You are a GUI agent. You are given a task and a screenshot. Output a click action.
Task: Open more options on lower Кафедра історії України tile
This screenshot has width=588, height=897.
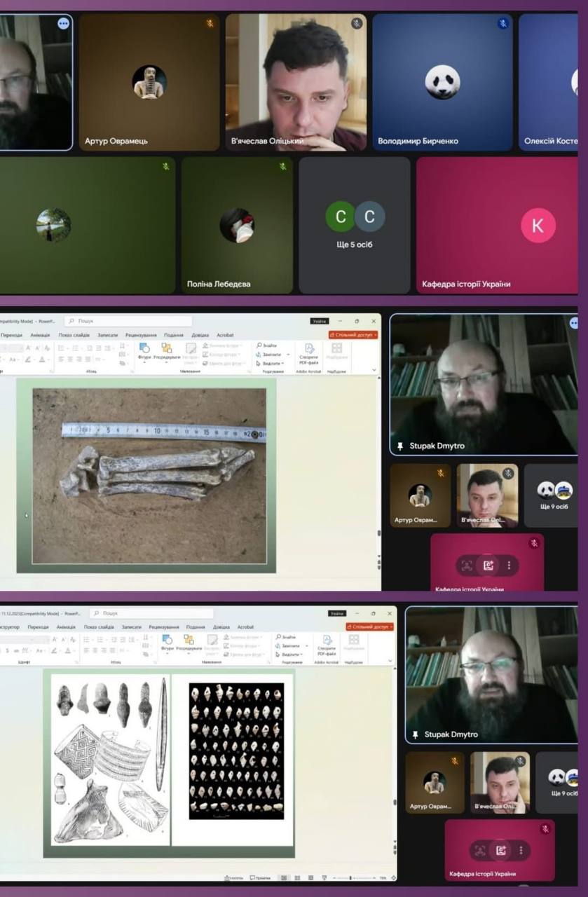coord(521,851)
